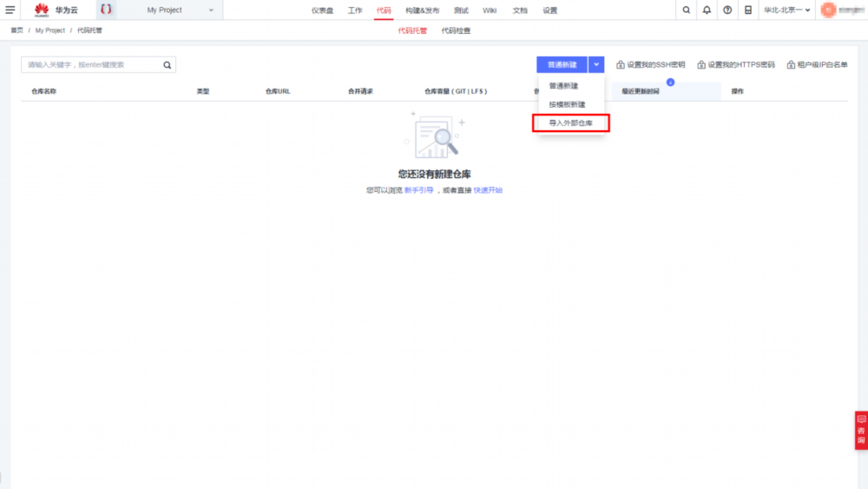Open the hamburger menu icon

(10, 10)
